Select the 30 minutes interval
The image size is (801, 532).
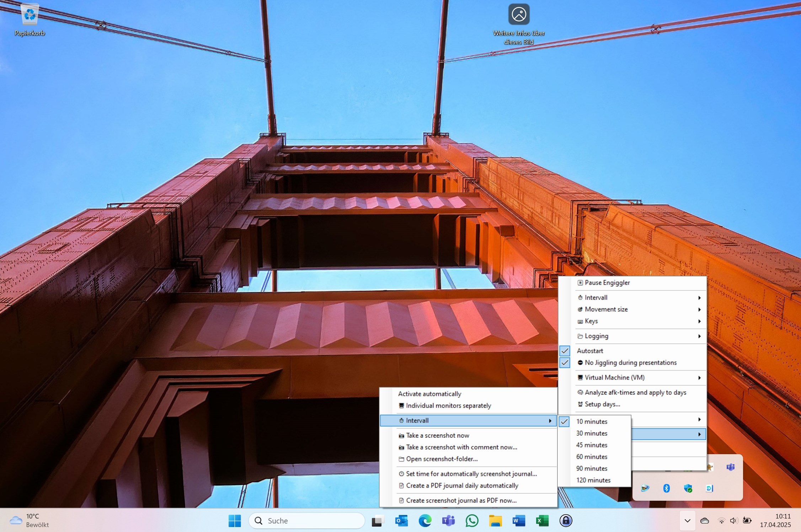tap(594, 433)
